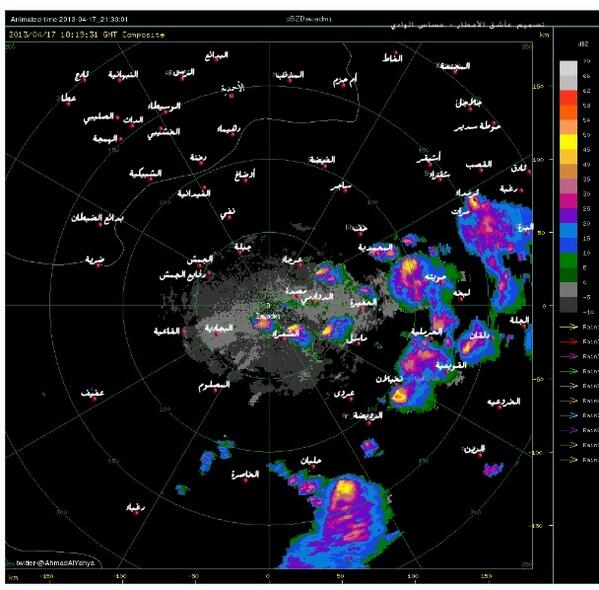Click the '-100' tick on the bottom km axis
This screenshot has height=590, width=599.
click(x=120, y=576)
